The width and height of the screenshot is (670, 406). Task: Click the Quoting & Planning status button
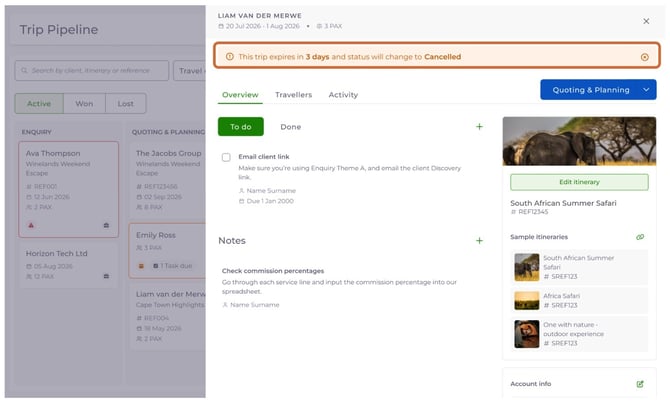[x=590, y=90]
